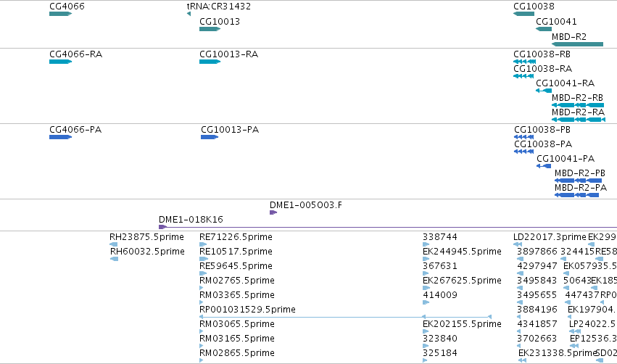The width and height of the screenshot is (617, 364).
Task: Click the MBD-R2-PA protein glyph
Action: [x=577, y=195]
